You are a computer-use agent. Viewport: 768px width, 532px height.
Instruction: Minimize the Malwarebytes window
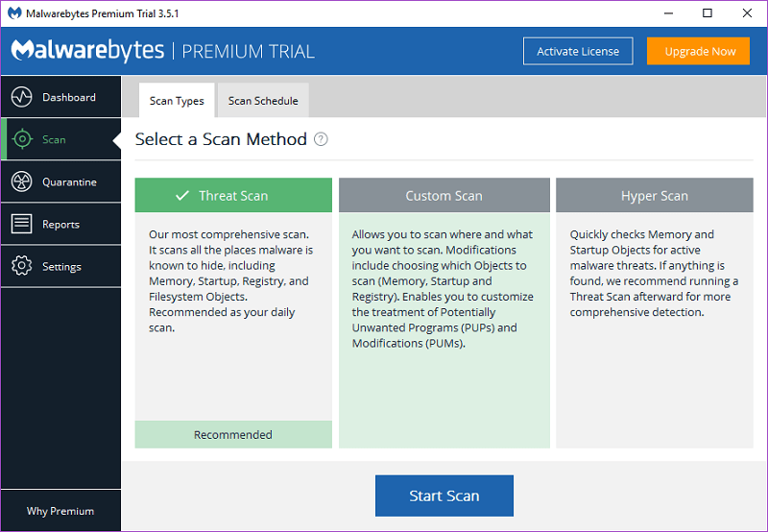(x=668, y=13)
